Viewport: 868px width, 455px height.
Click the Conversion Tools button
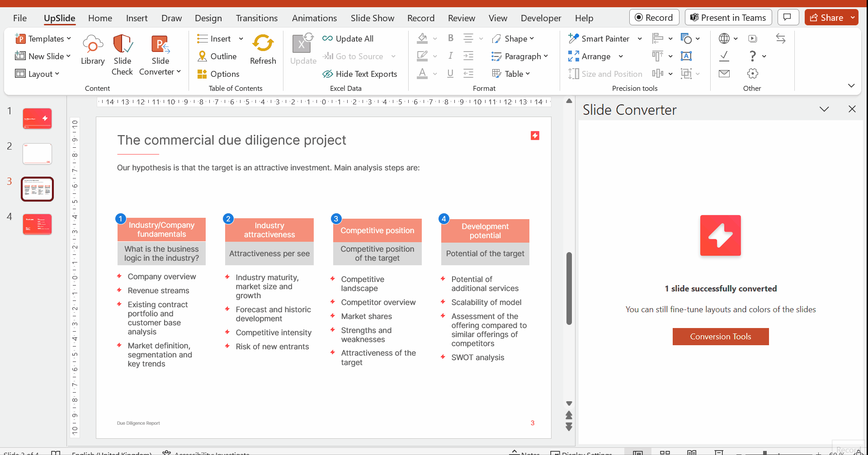click(x=720, y=337)
